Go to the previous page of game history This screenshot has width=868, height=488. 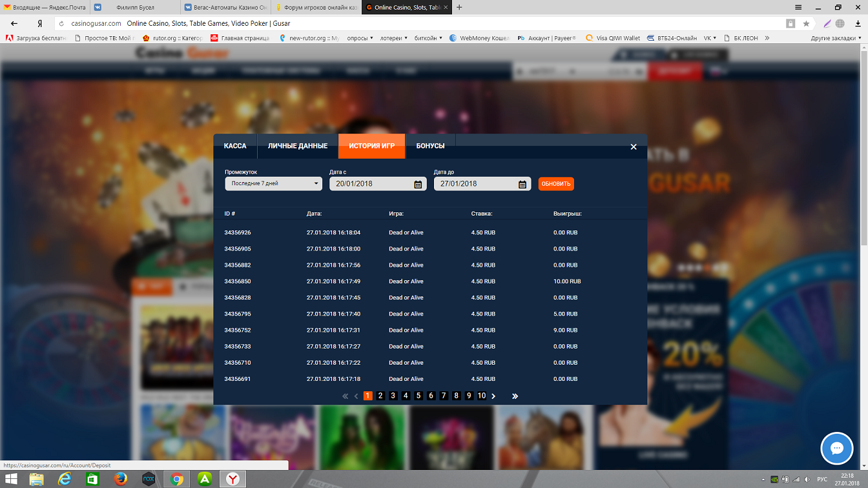click(356, 396)
